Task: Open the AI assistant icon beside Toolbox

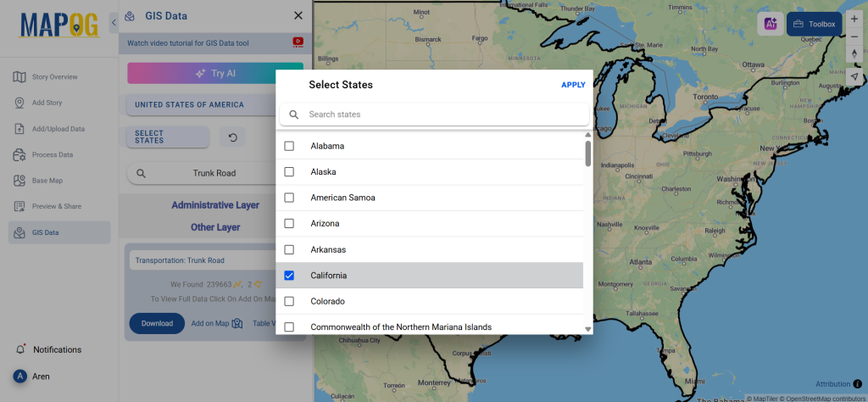Action: (770, 24)
